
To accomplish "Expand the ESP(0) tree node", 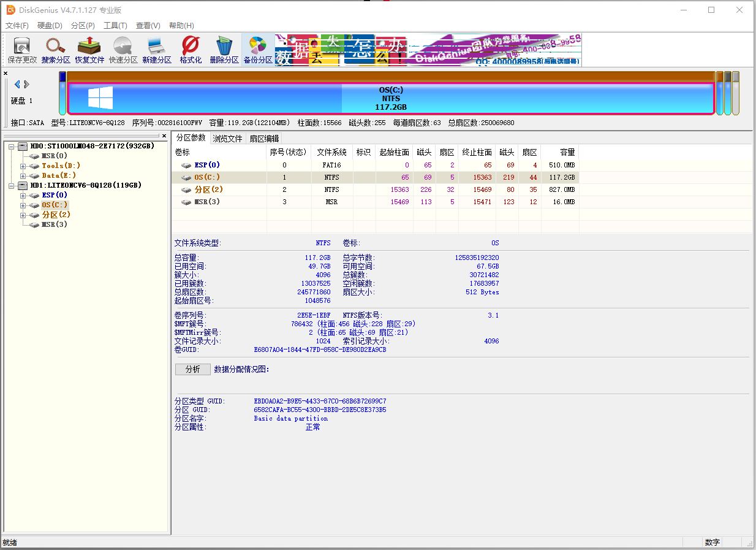I will click(x=23, y=196).
